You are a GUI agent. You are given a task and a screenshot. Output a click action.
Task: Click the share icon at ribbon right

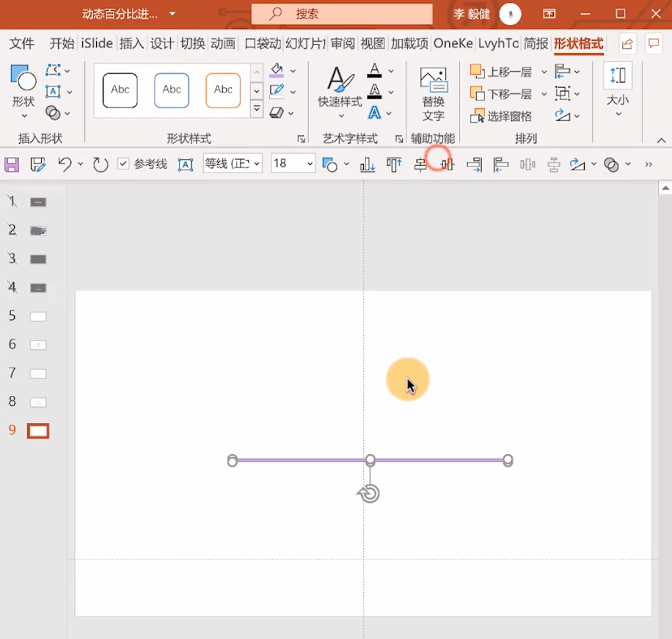[627, 43]
